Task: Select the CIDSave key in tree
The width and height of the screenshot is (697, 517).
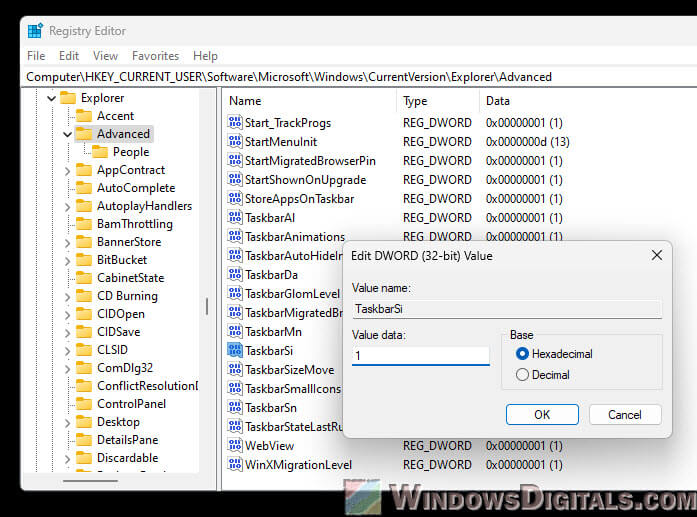Action: pos(119,332)
